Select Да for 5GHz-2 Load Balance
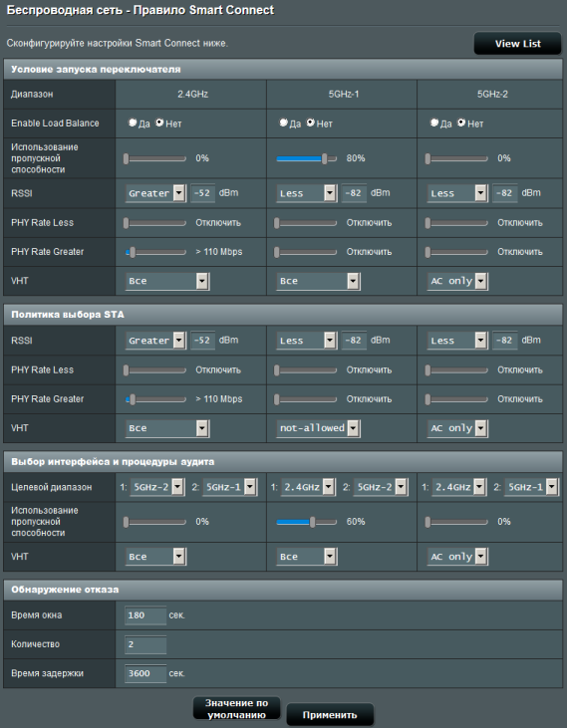The image size is (567, 728). click(434, 122)
